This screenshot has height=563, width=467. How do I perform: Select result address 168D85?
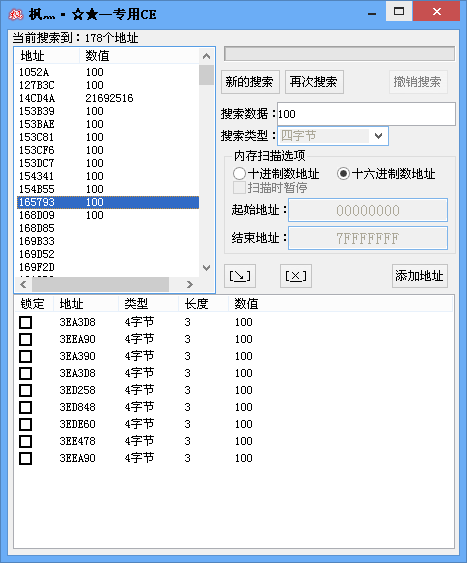(x=37, y=228)
